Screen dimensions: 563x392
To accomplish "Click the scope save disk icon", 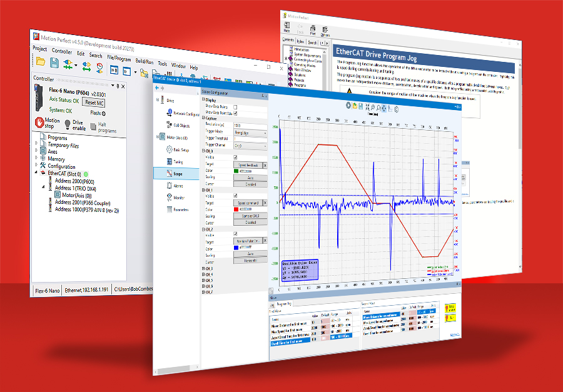I will (x=360, y=106).
